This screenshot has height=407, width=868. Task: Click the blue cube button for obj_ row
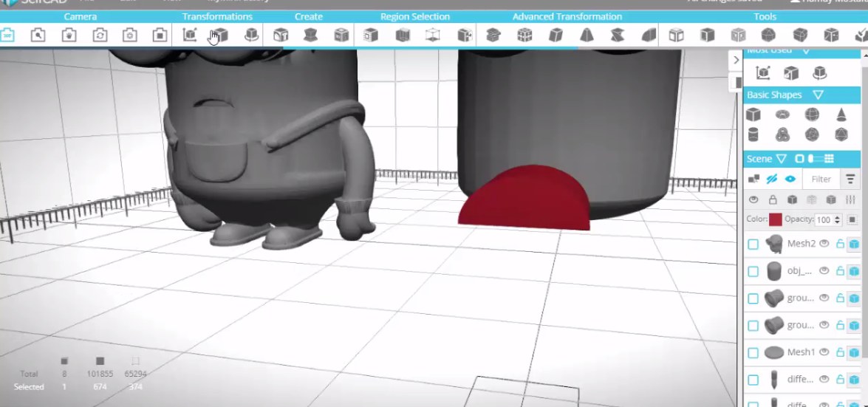click(854, 271)
